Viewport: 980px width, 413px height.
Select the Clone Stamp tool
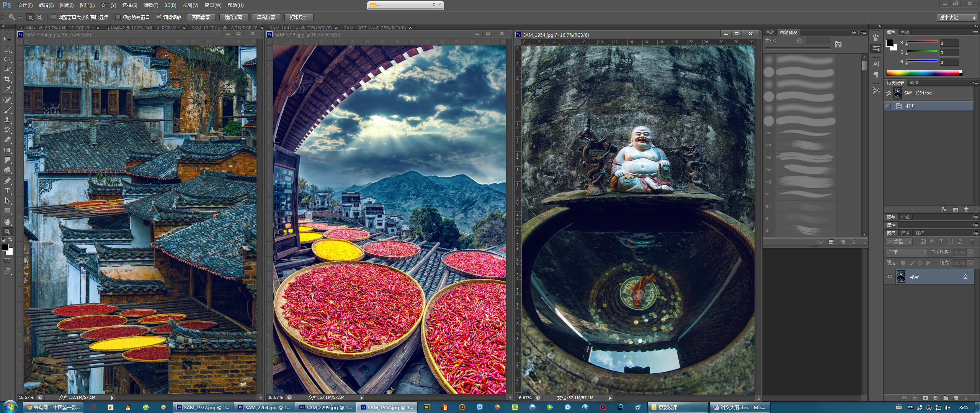coord(7,120)
